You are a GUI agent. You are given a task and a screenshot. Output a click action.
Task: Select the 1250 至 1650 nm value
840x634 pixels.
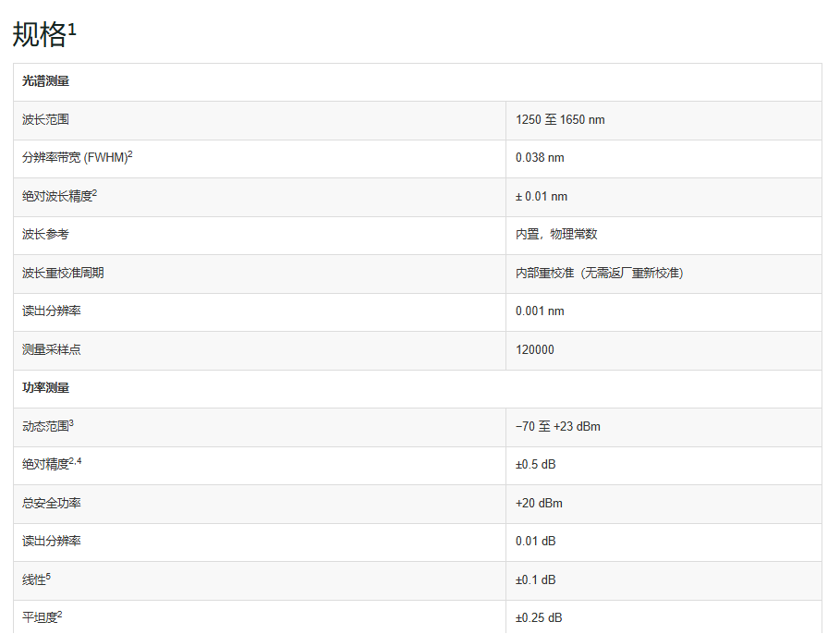click(560, 119)
